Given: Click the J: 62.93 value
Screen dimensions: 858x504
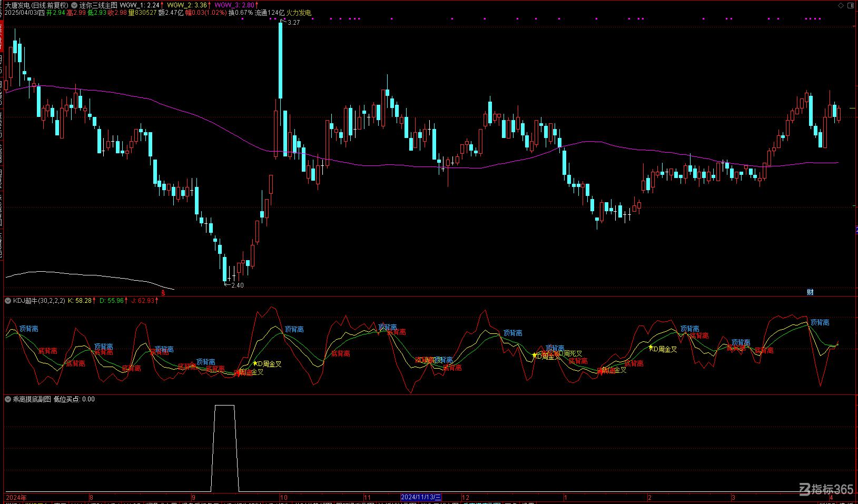Looking at the screenshot, I should (x=143, y=301).
